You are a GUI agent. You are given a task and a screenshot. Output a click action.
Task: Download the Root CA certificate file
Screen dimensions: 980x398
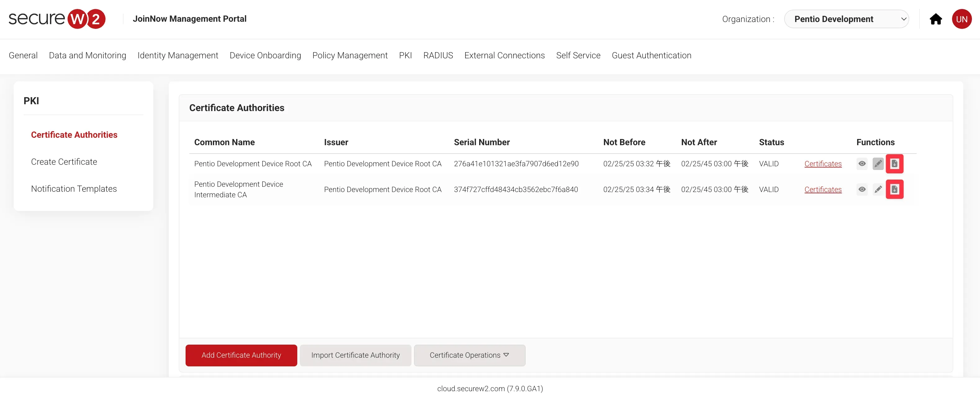click(x=894, y=164)
